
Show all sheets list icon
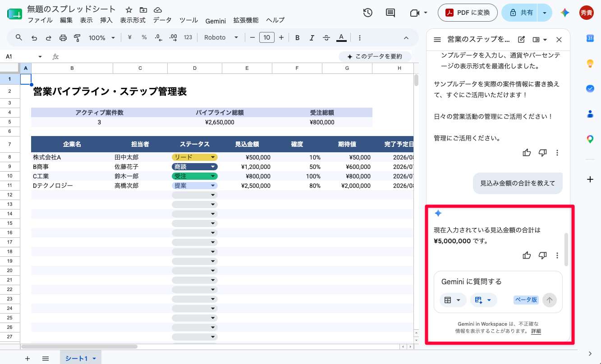click(x=46, y=359)
